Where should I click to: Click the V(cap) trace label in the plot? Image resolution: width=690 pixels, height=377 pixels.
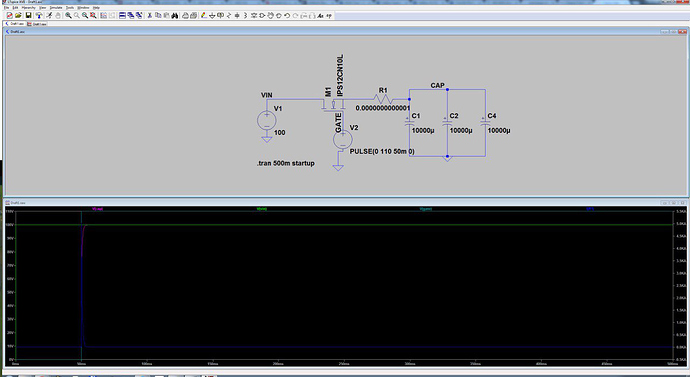97,209
